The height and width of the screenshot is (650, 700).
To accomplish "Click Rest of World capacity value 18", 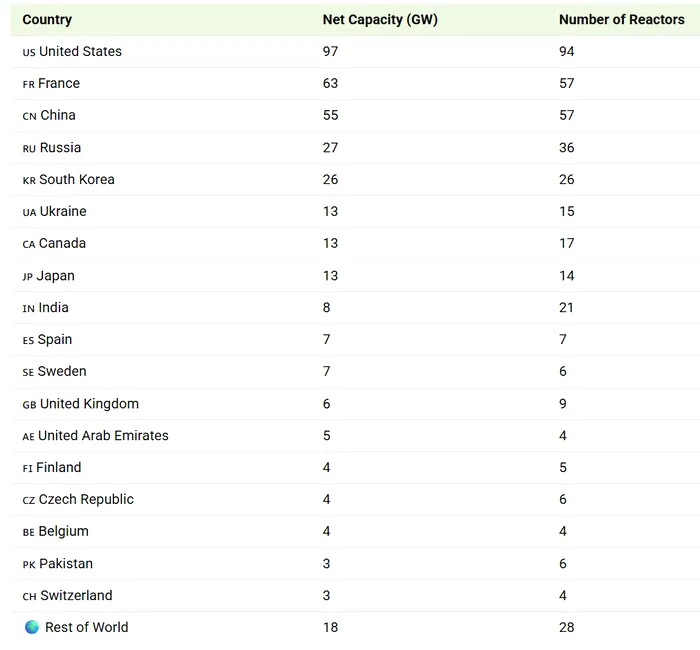I will click(x=330, y=627).
